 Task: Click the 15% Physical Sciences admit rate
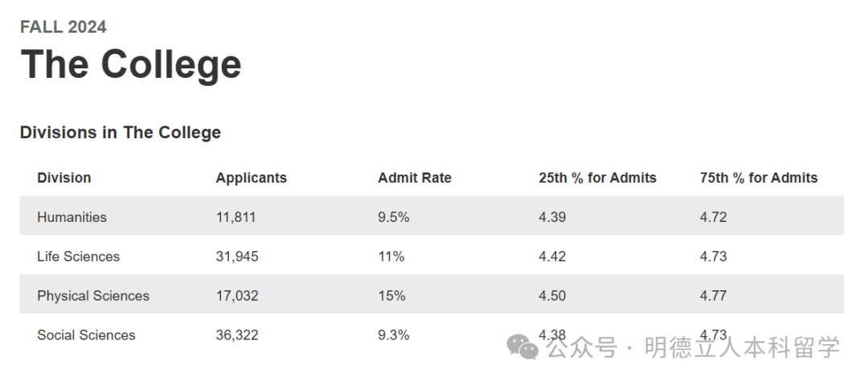click(x=391, y=296)
